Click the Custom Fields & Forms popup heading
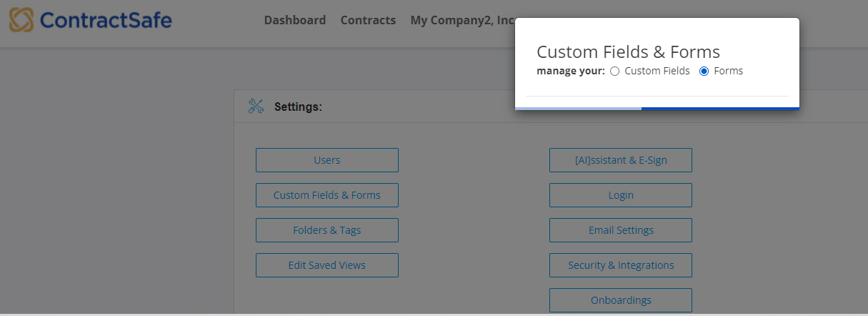868x316 pixels. [628, 51]
